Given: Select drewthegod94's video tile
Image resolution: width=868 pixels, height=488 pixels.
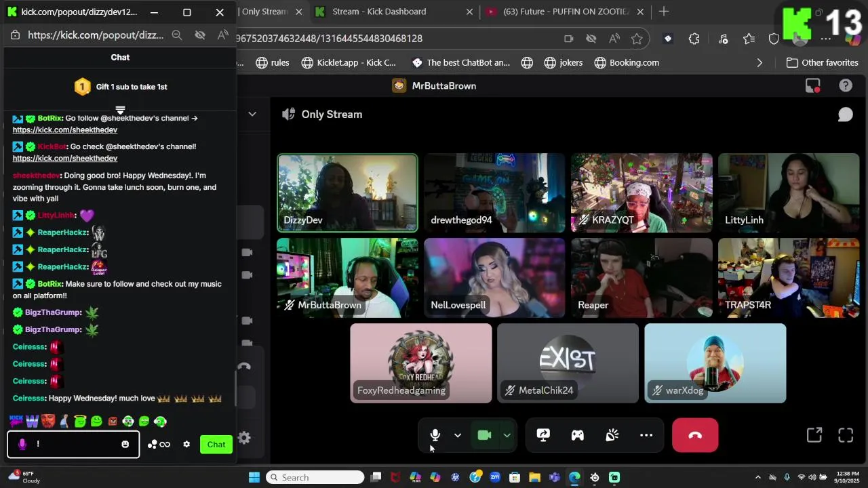Looking at the screenshot, I should 494,193.
